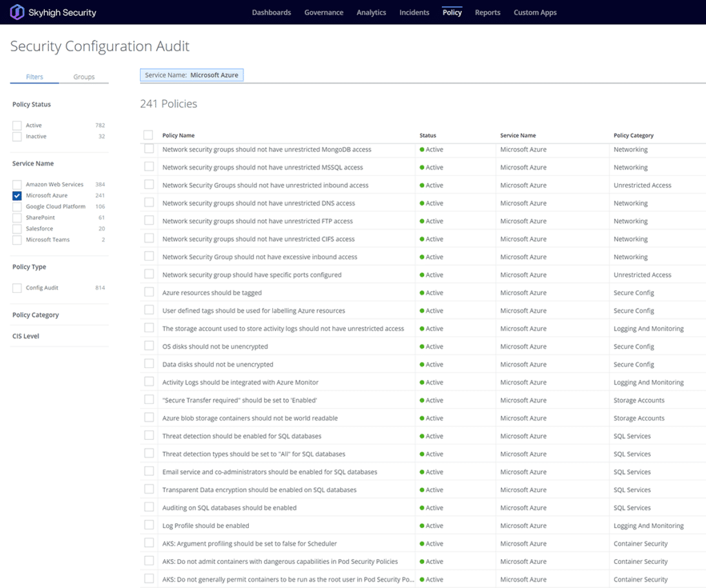This screenshot has width=706, height=588.
Task: Uncheck the Microsoft Azure service filter
Action: pos(17,196)
